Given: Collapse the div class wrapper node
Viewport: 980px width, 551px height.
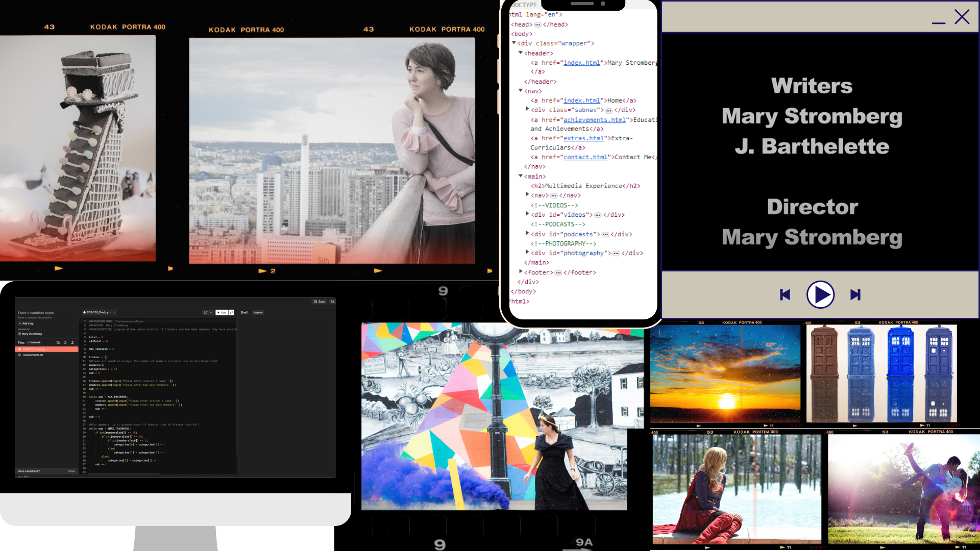Looking at the screenshot, I should pos(513,43).
